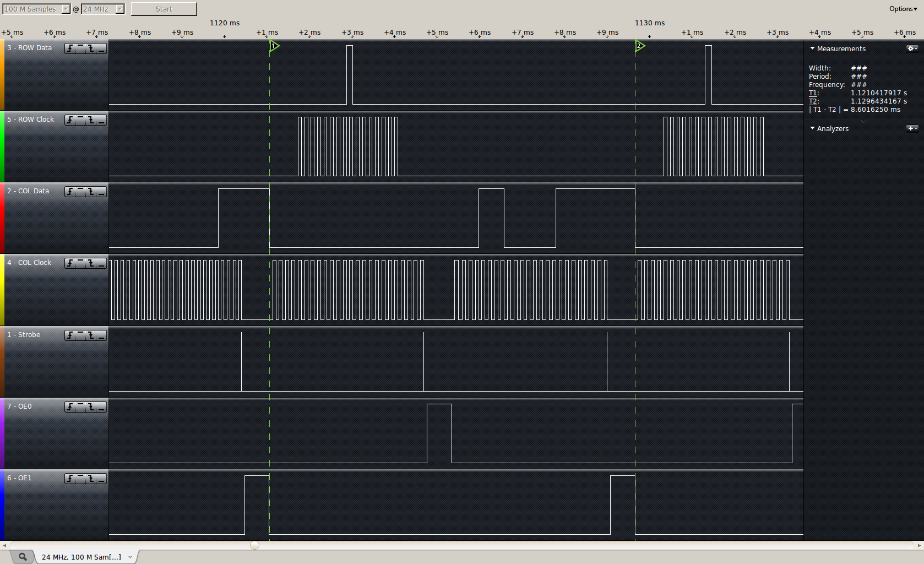Toggle falling edge trigger on OE0
Viewport: 924px width, 564px height.
click(91, 407)
